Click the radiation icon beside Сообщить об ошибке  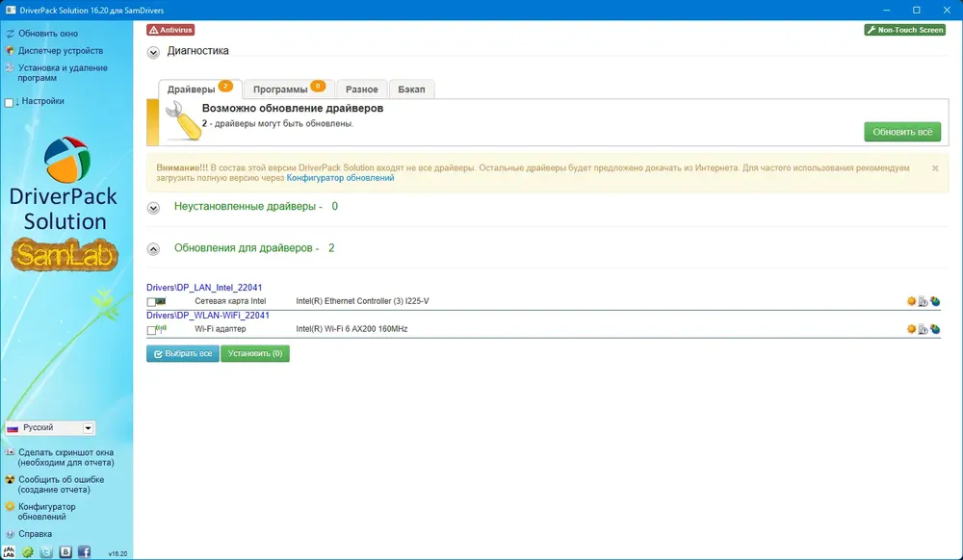[10, 479]
